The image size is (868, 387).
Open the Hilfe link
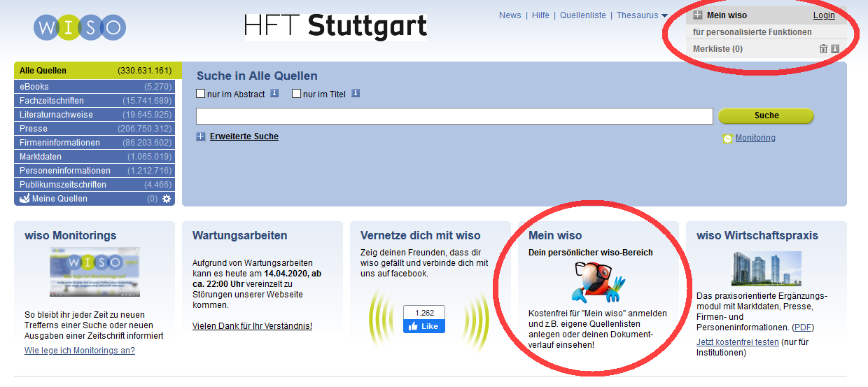point(540,15)
